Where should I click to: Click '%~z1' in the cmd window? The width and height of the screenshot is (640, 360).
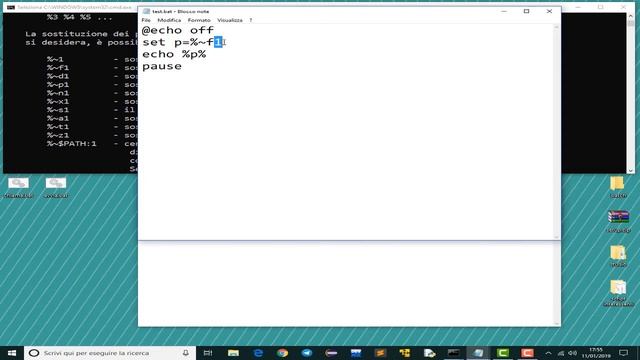(x=58, y=135)
